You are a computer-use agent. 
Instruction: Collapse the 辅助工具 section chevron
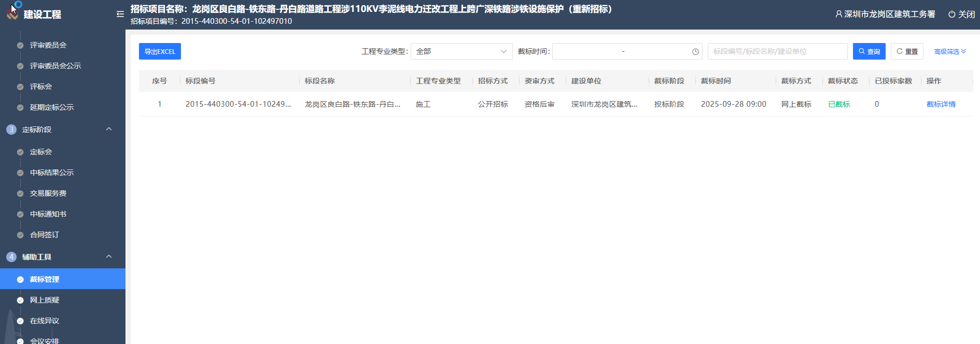point(109,256)
